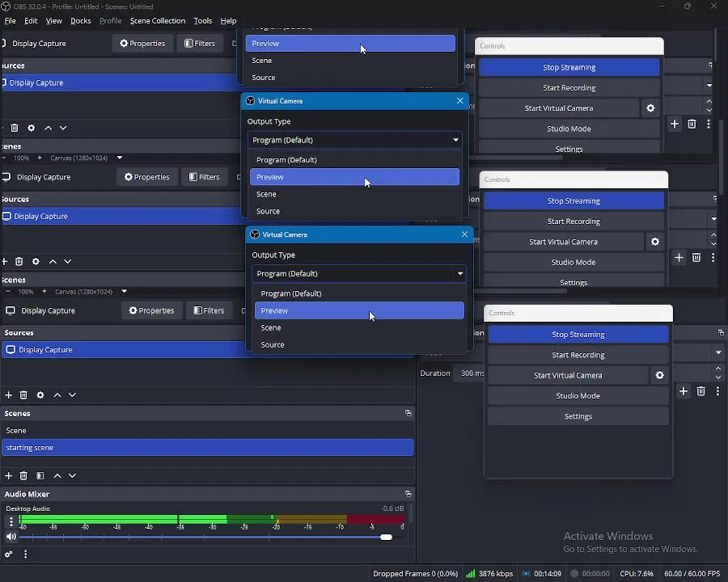Open the Profile menu
The image size is (728, 582).
coord(111,20)
